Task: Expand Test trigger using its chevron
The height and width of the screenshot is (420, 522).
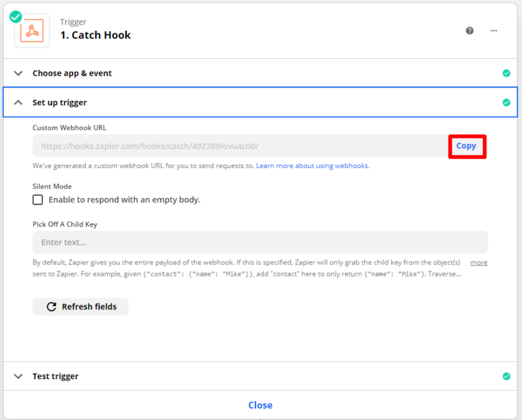Action: click(x=19, y=377)
